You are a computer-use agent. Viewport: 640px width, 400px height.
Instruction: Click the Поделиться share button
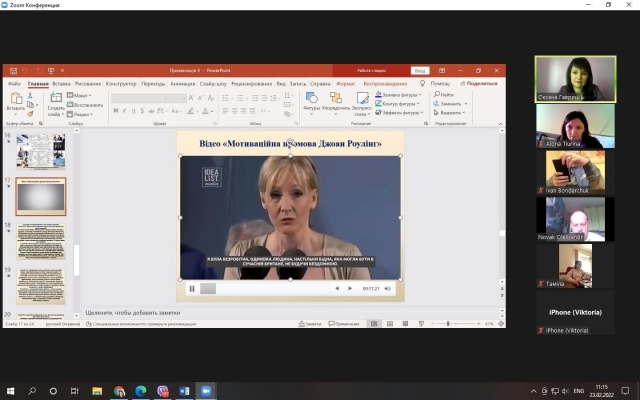[x=480, y=84]
